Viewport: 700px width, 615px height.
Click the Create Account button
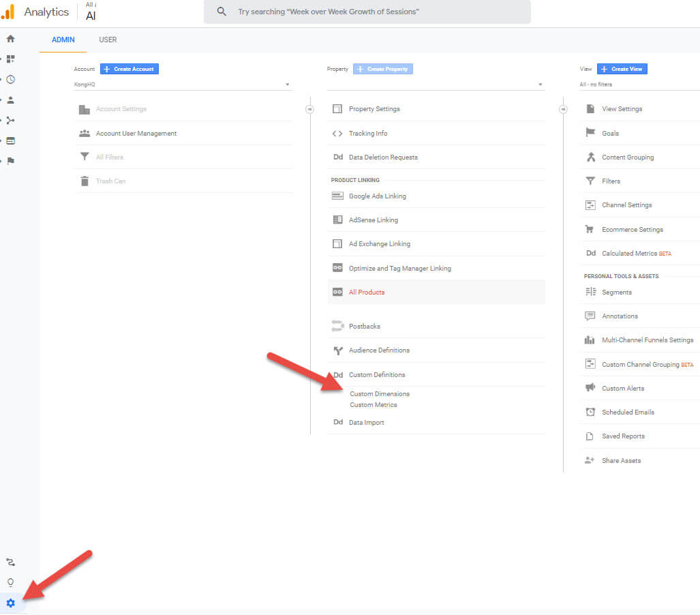coord(130,69)
